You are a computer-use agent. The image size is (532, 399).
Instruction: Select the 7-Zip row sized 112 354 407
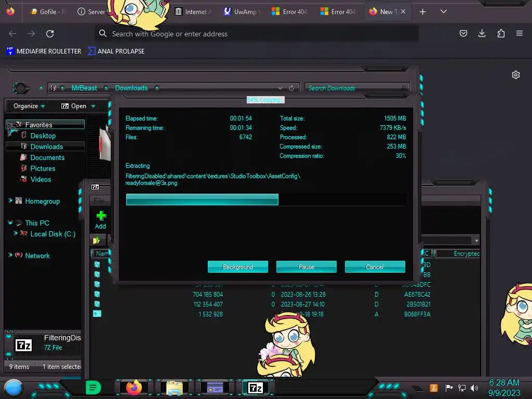(262, 304)
